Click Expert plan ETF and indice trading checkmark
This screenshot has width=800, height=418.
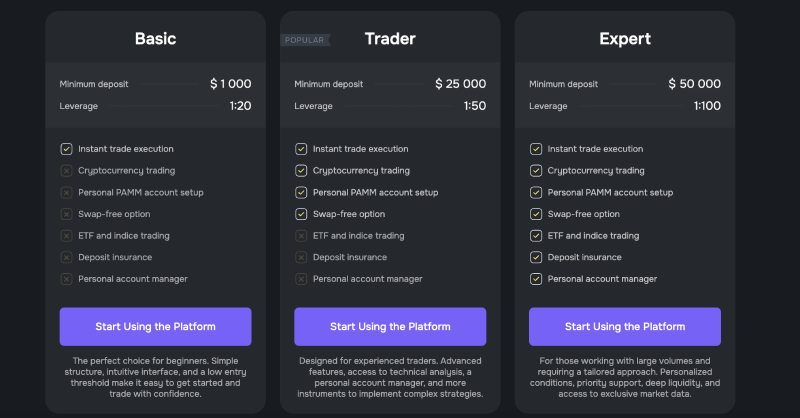point(536,236)
